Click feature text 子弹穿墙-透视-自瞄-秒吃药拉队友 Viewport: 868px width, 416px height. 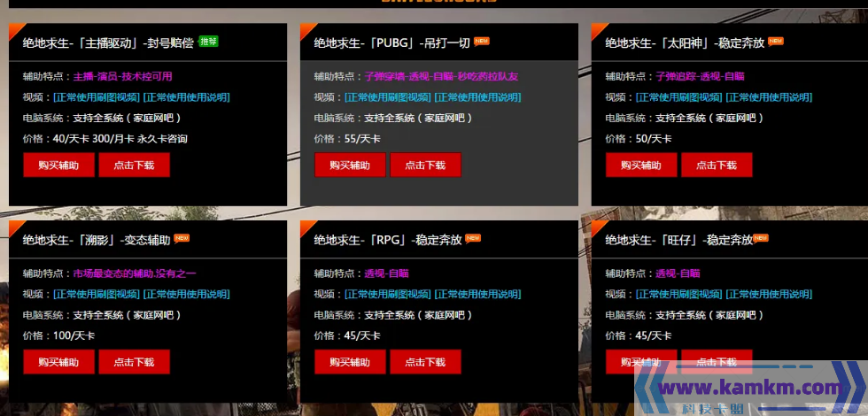click(441, 76)
